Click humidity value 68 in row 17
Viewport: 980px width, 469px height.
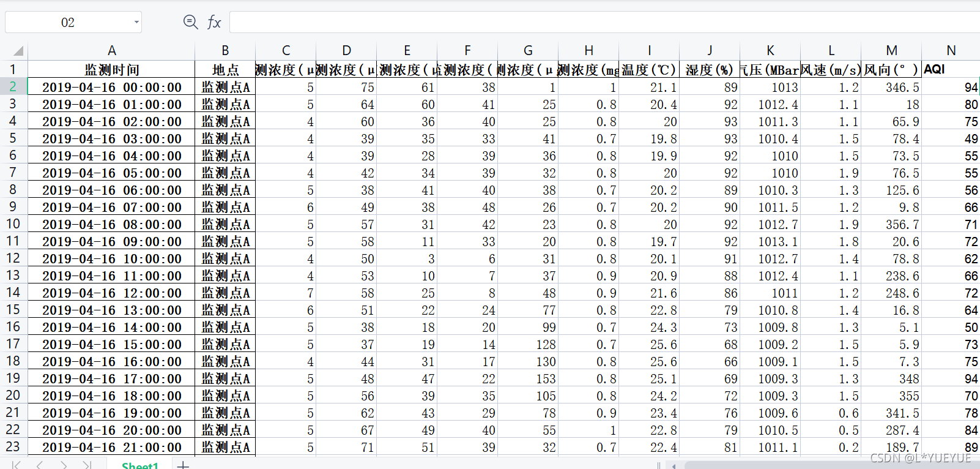point(710,344)
